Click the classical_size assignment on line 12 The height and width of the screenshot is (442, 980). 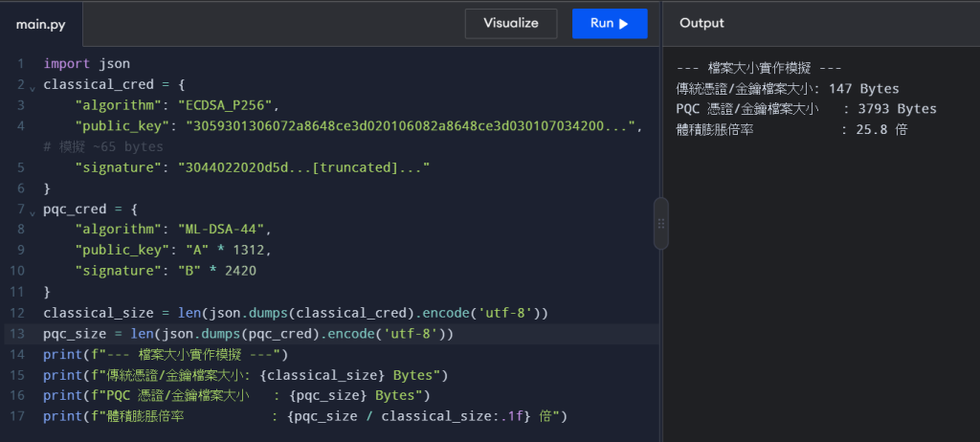pyautogui.click(x=296, y=313)
